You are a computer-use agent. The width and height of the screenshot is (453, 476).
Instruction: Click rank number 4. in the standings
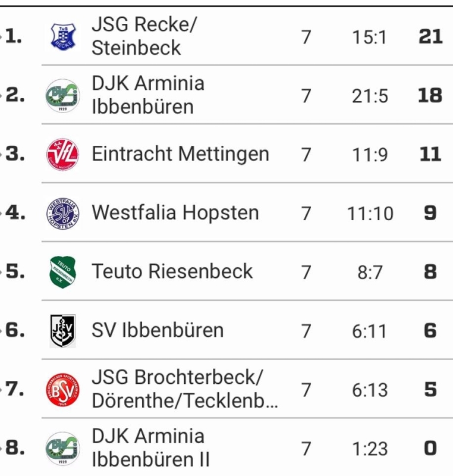tap(15, 212)
